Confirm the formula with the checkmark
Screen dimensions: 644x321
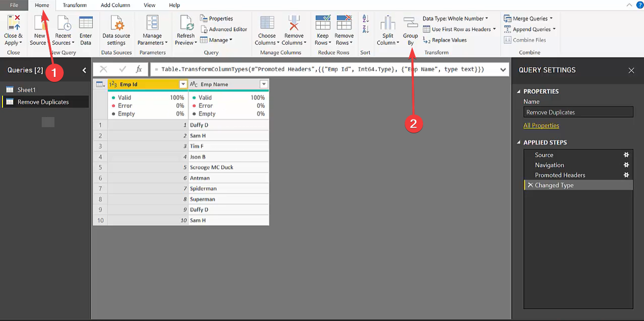pos(122,70)
